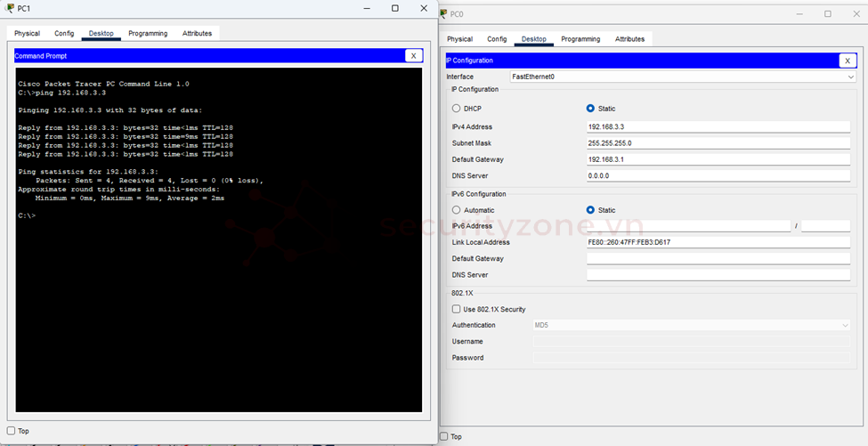Open the Physical tab in PC1 window
The height and width of the screenshot is (446, 868).
(x=27, y=33)
